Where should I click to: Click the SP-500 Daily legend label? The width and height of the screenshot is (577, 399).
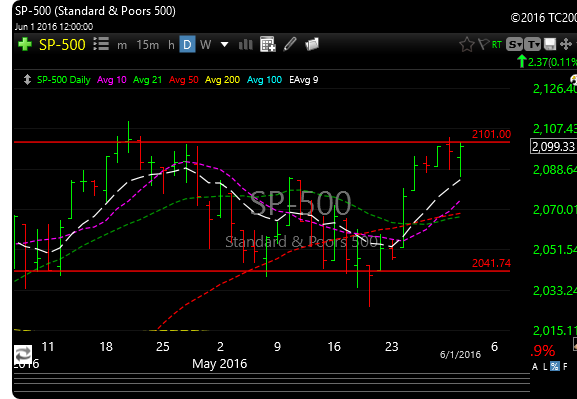click(64, 80)
